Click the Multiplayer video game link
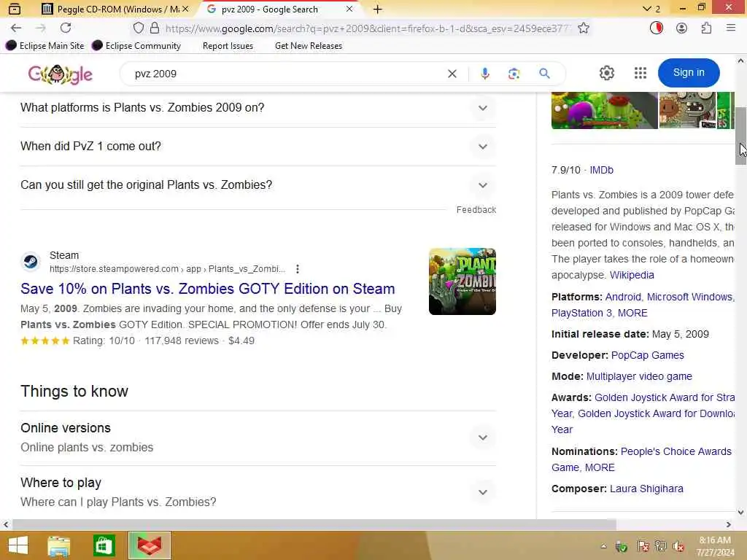This screenshot has width=747, height=560. tap(639, 376)
